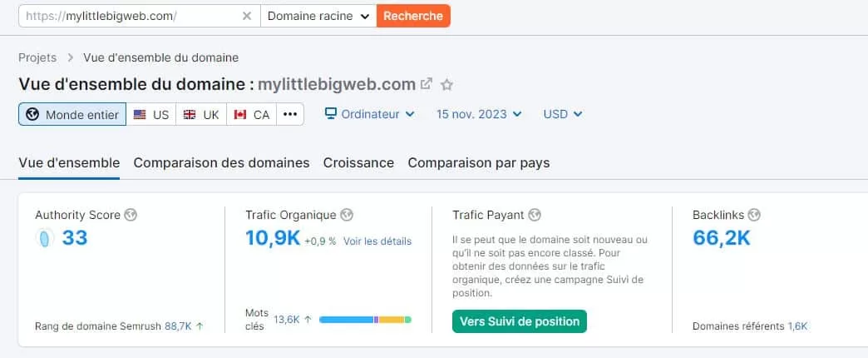Image resolution: width=868 pixels, height=358 pixels.
Task: Open external link icon next to mylittlebigweb.com
Action: coord(427,84)
